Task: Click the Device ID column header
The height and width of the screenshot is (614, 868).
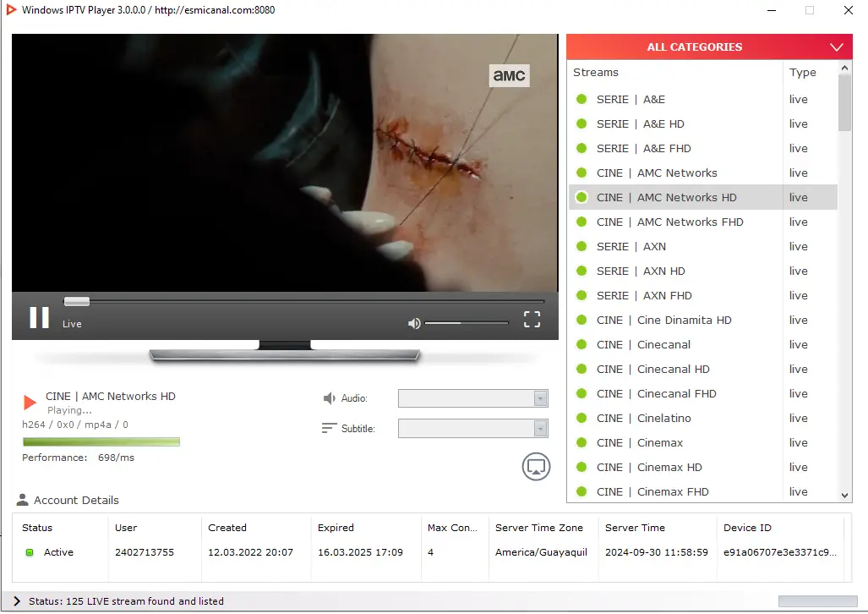Action: point(747,528)
